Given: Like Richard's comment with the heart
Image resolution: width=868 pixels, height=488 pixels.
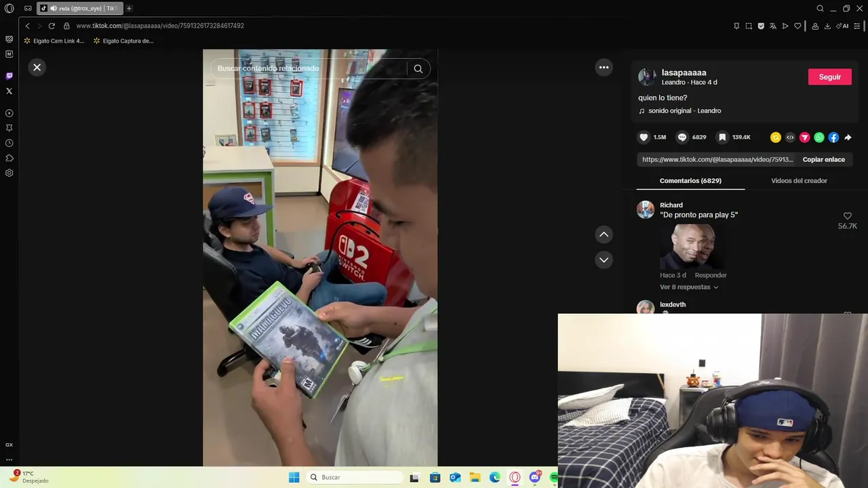Looking at the screenshot, I should point(847,216).
